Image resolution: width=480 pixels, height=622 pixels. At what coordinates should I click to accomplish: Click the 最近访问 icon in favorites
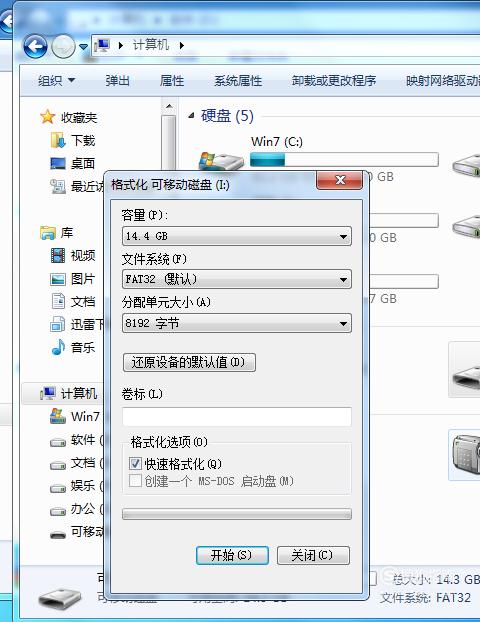coord(58,186)
